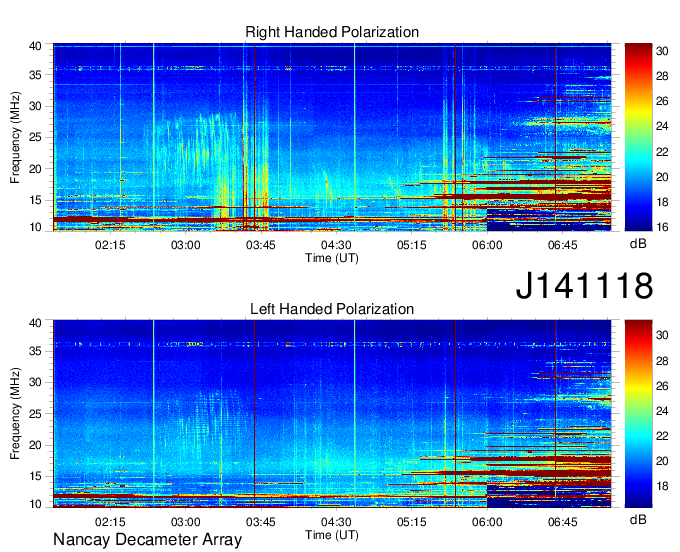Click the 02:15 time tick of Right Handed plot

(x=110, y=245)
